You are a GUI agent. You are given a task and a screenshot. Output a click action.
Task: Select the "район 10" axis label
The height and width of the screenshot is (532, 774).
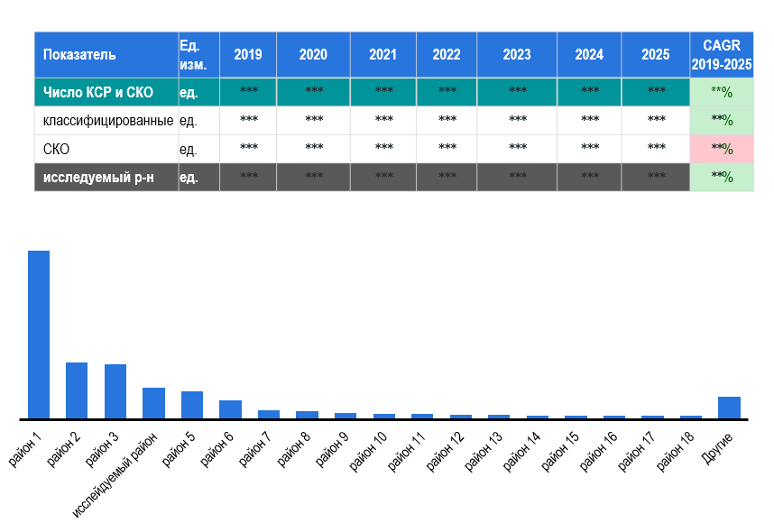tap(368, 452)
